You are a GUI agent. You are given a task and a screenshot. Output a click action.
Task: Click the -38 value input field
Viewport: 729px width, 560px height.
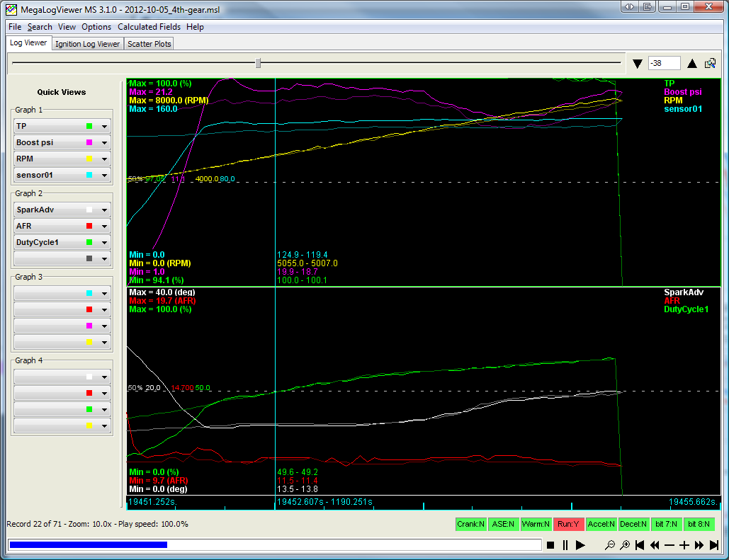(664, 63)
